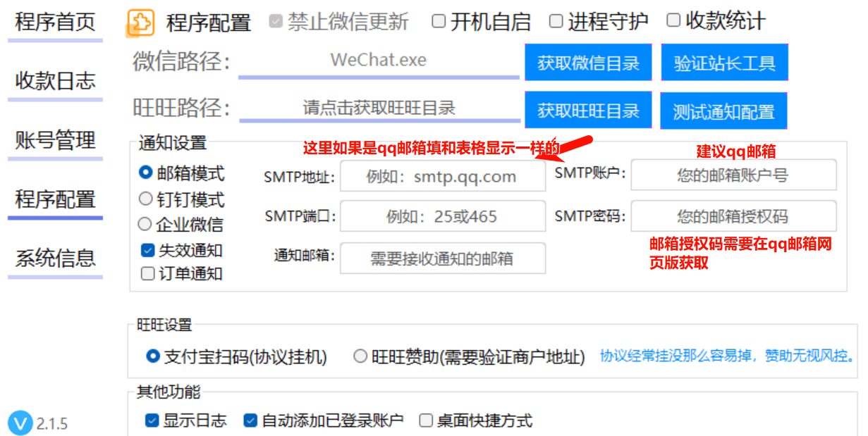Click the 测试通知配置 button
The image size is (868, 436).
[x=723, y=111]
